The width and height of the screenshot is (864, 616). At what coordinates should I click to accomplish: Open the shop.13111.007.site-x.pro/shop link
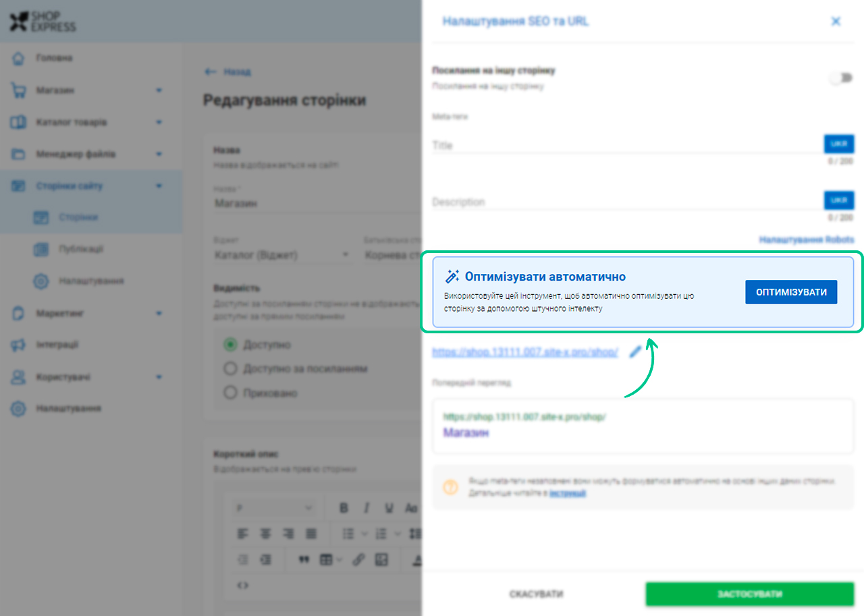click(525, 352)
